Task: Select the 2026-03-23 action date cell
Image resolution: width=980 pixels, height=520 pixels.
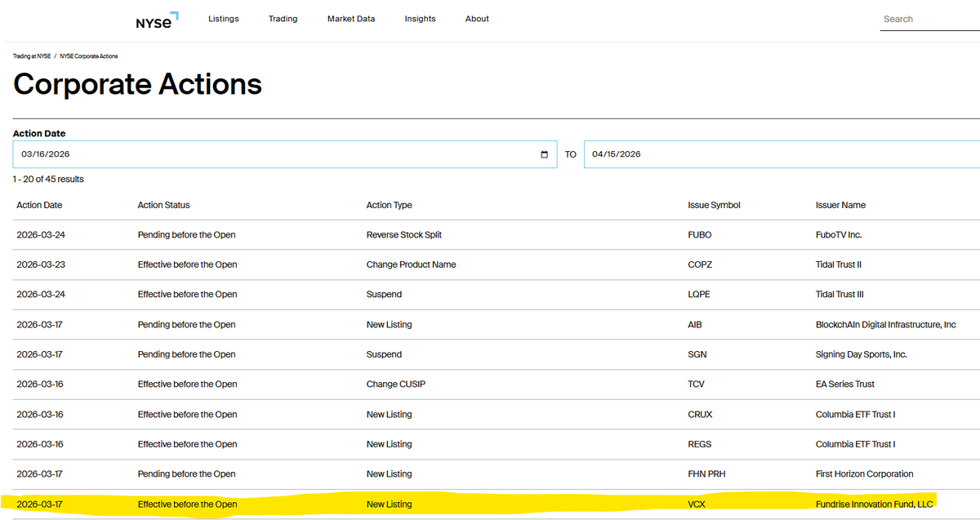Action: [39, 264]
